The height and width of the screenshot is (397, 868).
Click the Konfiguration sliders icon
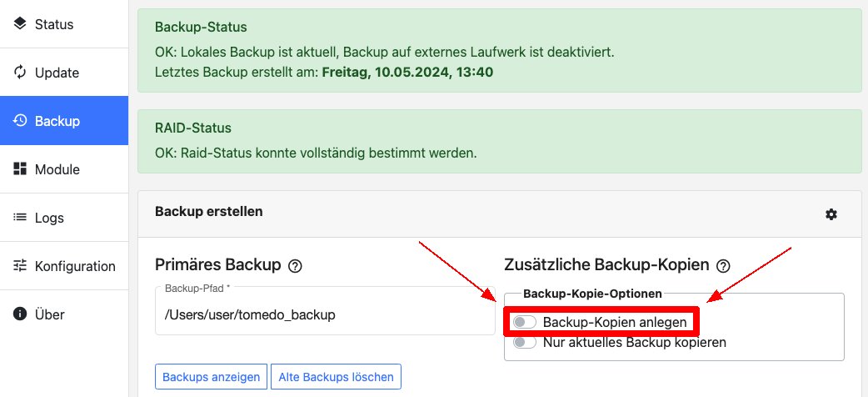point(20,265)
